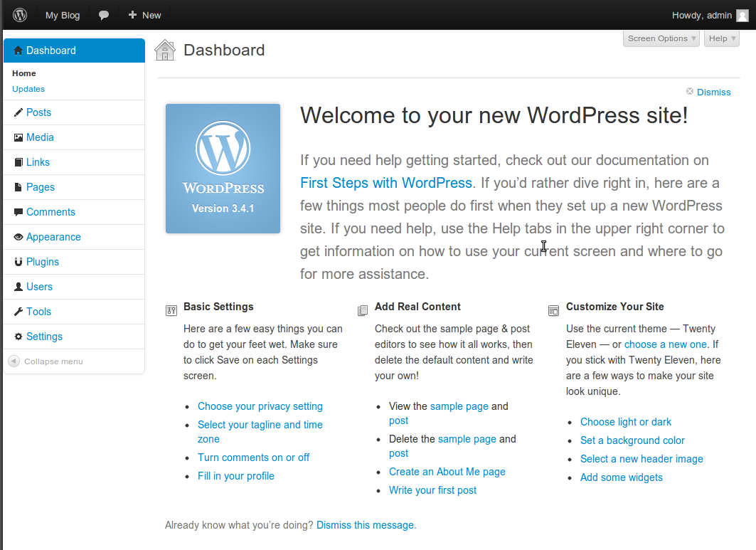Click the Dismiss x icon
756x550 pixels.
(x=689, y=91)
